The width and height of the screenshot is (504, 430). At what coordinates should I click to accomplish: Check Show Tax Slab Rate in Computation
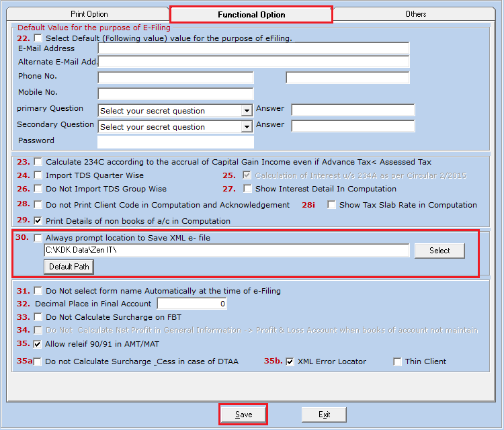coord(332,205)
